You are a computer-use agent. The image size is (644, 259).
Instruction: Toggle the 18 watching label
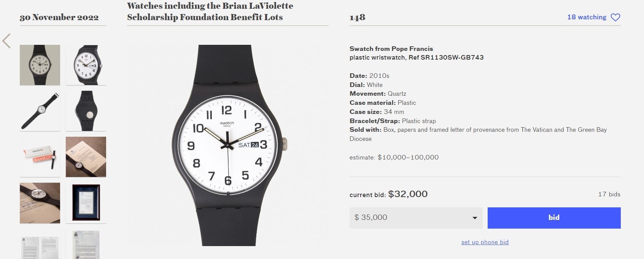point(587,17)
